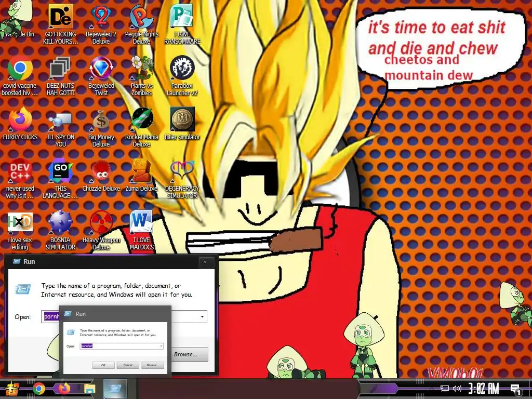Click the Open text field in Run dialog
The image size is (532, 399).
pos(124,316)
